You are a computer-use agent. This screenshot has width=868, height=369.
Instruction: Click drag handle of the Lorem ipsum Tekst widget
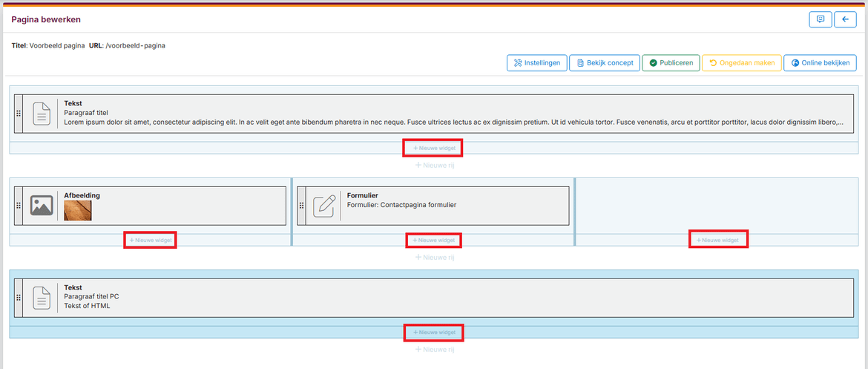point(19,114)
